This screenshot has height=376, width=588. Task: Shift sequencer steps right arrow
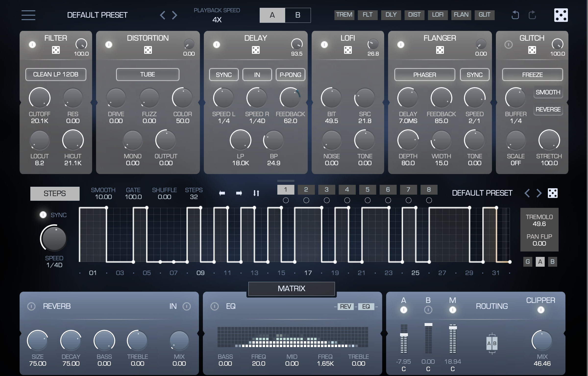pyautogui.click(x=239, y=193)
